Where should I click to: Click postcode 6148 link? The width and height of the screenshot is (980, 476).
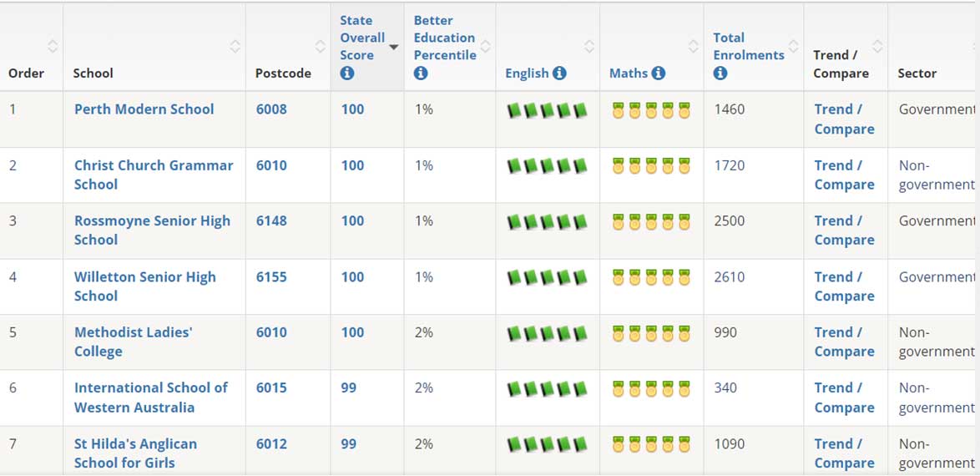pyautogui.click(x=271, y=220)
